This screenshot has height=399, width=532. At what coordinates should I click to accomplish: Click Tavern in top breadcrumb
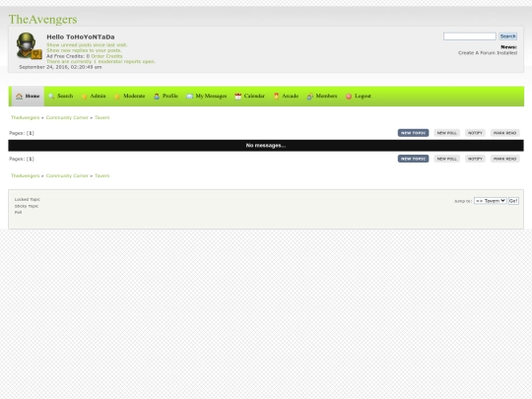102,117
